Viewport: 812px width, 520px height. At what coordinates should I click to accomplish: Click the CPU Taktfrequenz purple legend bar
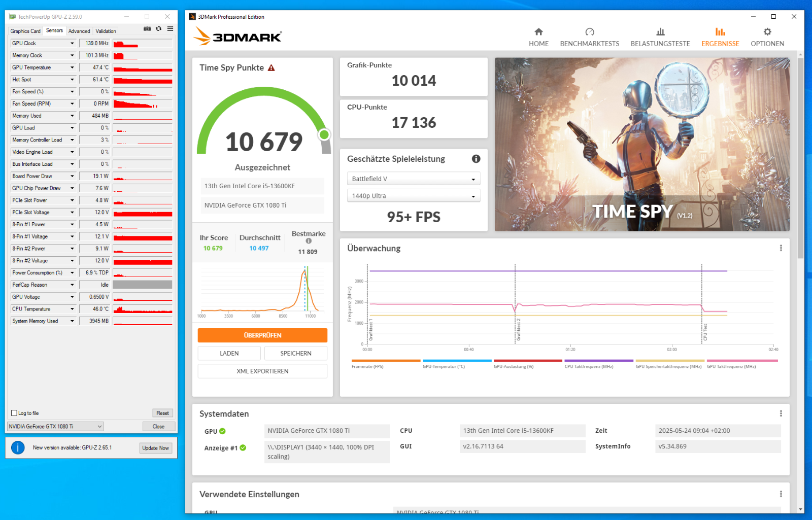(x=599, y=361)
